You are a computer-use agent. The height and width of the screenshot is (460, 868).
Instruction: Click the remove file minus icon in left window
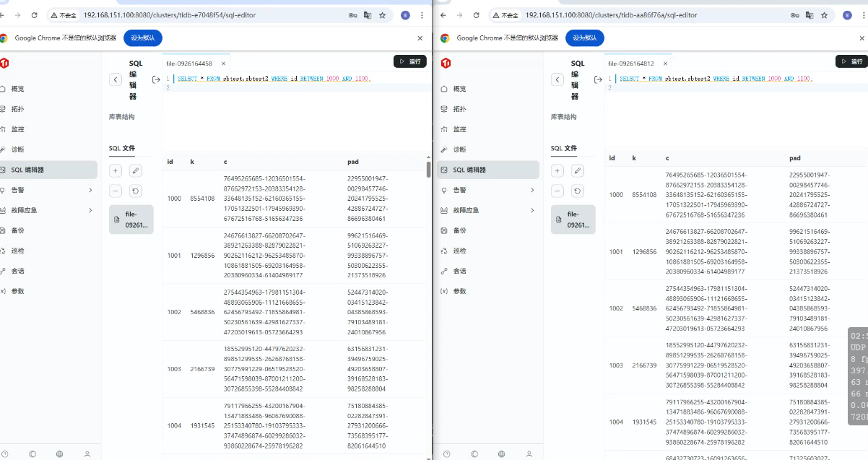[x=116, y=191]
